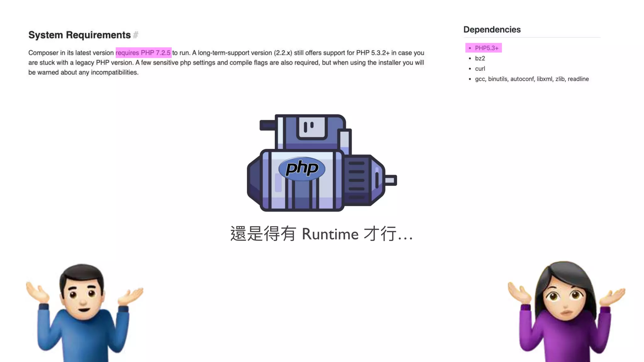
Task: Click the text 'long-term-support version (2.2.x)'
Action: tap(245, 53)
